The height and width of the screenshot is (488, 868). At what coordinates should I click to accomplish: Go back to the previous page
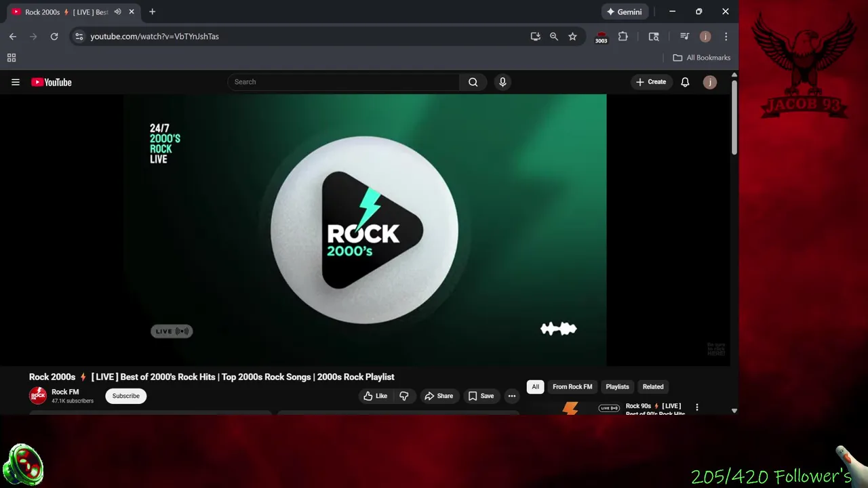(x=13, y=37)
